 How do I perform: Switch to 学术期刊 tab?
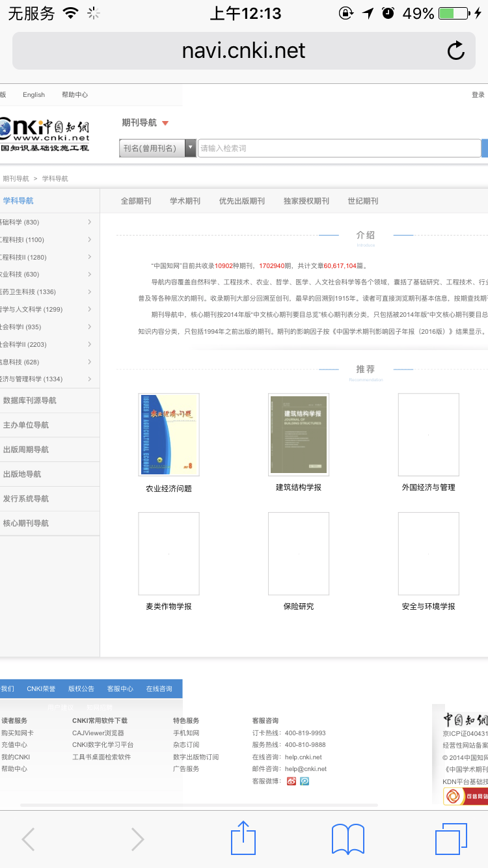tap(185, 201)
